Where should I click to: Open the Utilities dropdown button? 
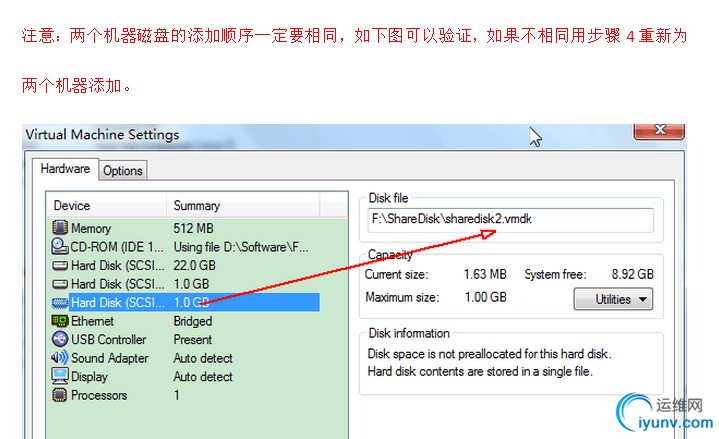(613, 300)
